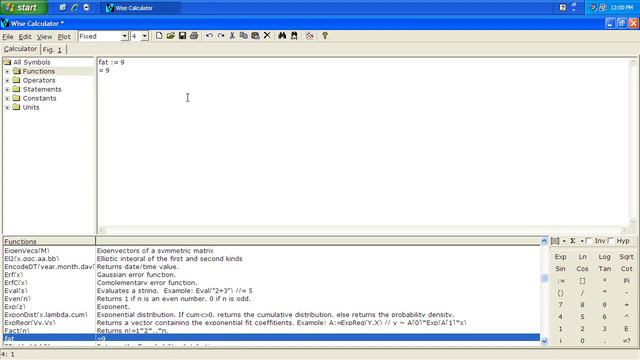Click the matrix grid icon above keypad

click(x=555, y=241)
